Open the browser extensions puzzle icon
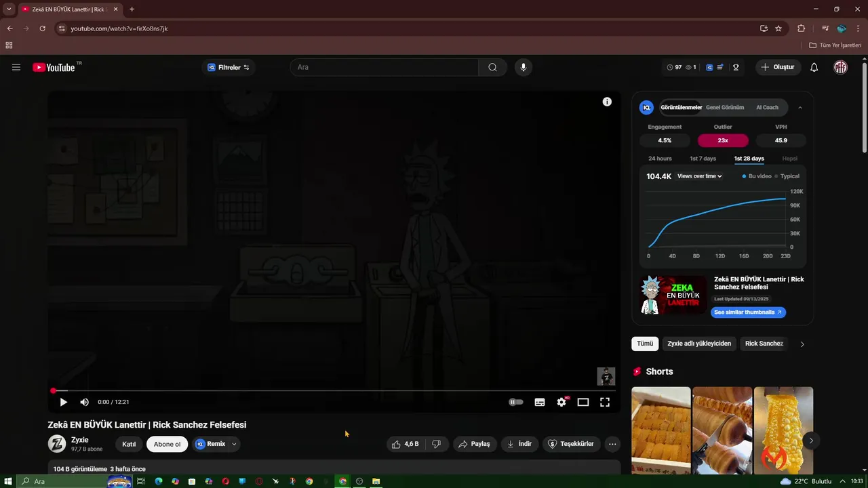868x488 pixels. click(x=801, y=28)
